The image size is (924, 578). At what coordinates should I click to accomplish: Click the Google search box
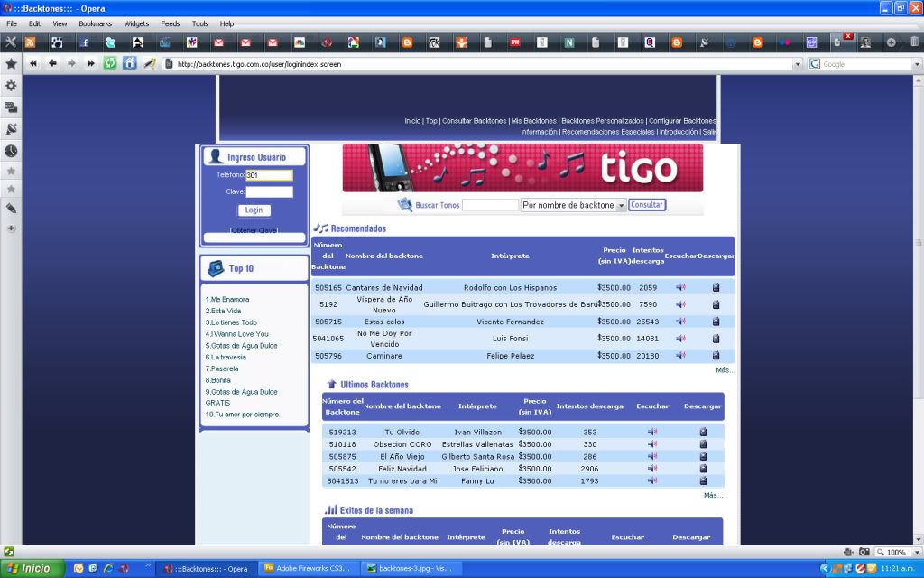(x=866, y=64)
